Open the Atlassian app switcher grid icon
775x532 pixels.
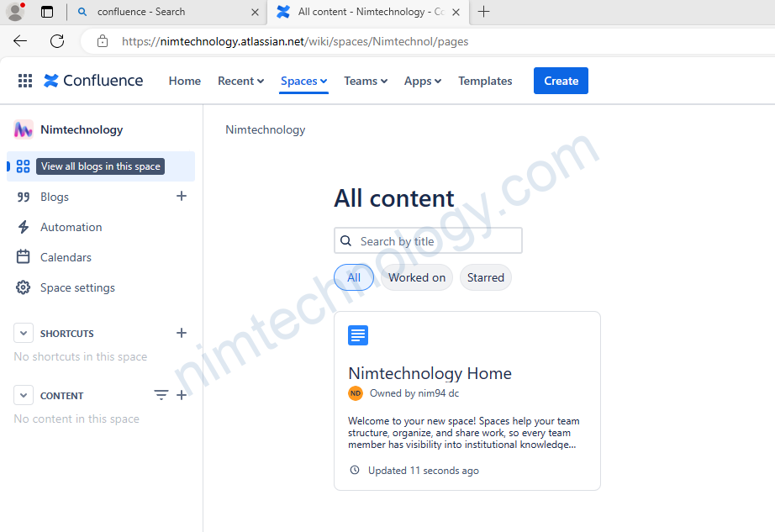pyautogui.click(x=25, y=81)
